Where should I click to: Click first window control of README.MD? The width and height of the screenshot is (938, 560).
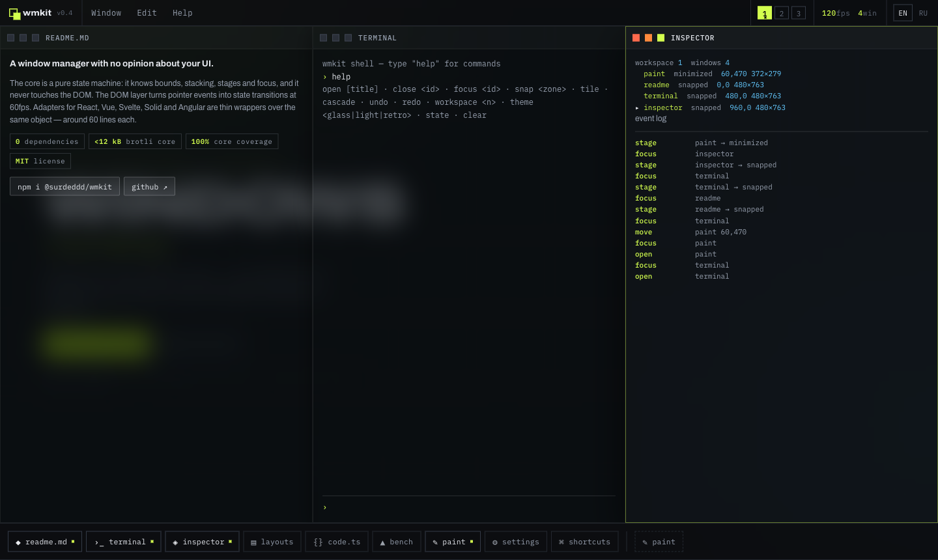(x=10, y=38)
